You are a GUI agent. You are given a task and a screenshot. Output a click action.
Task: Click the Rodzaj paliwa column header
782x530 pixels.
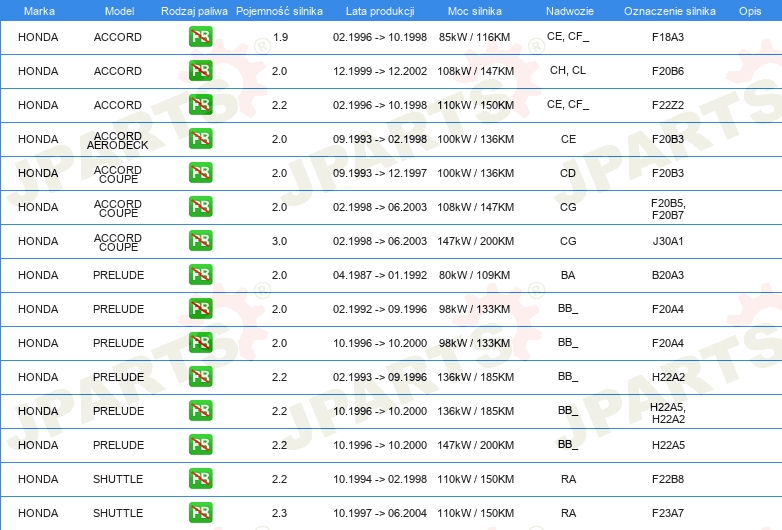click(x=194, y=11)
